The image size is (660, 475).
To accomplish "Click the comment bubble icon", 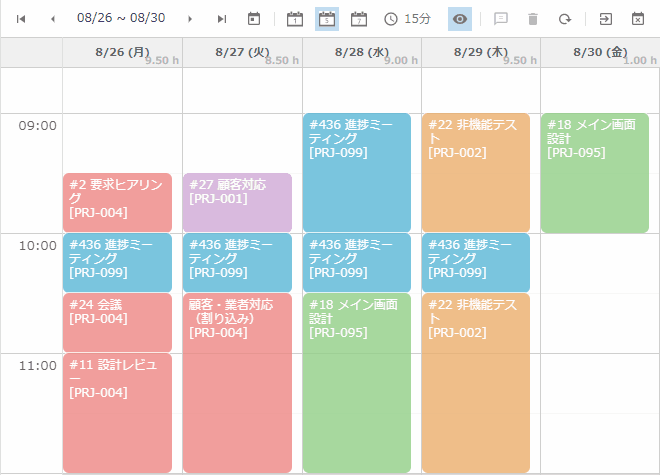I will click(501, 18).
